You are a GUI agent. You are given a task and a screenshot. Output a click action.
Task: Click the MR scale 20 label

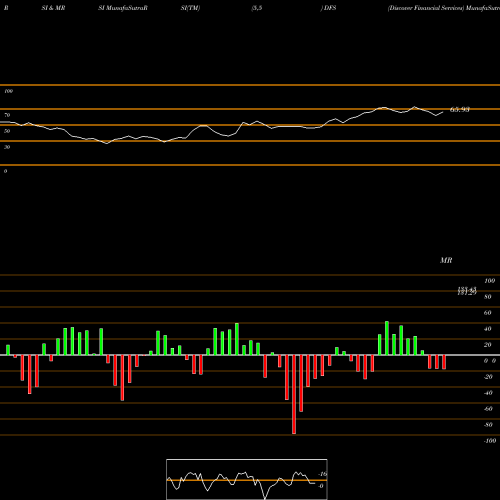(x=488, y=345)
